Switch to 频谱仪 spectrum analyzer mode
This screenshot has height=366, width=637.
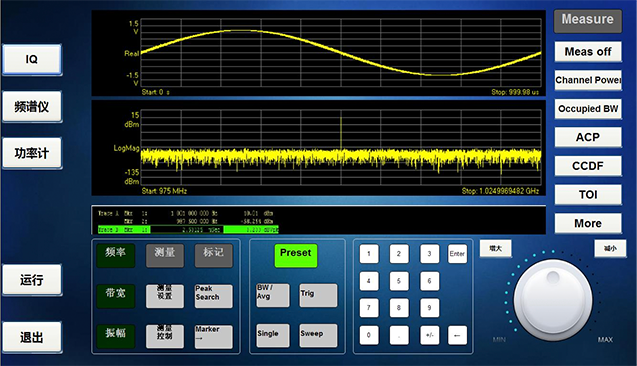(x=32, y=106)
